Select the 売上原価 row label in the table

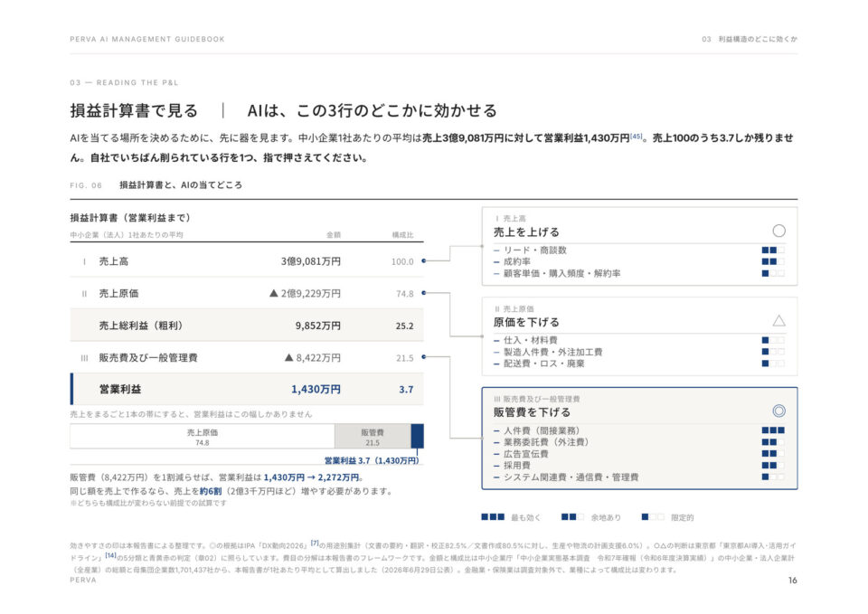point(118,293)
